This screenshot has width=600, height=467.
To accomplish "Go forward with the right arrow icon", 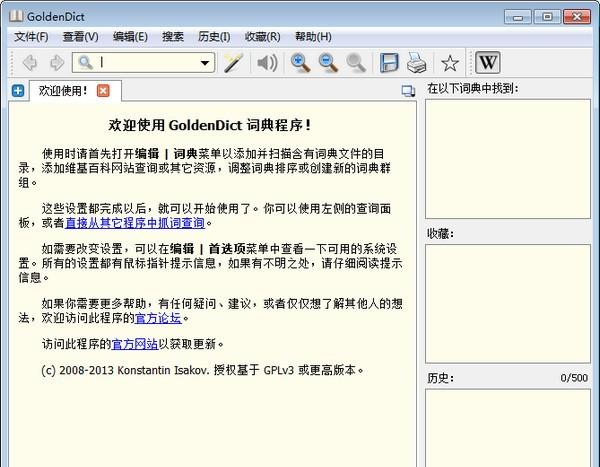I will click(x=57, y=62).
